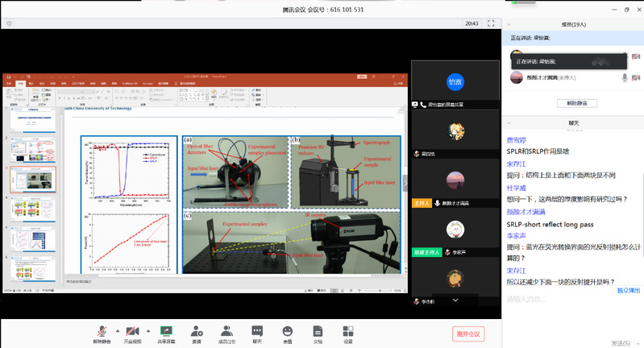Click camera-off icon of host in members list
This screenshot has height=348, width=644.
(636, 77)
